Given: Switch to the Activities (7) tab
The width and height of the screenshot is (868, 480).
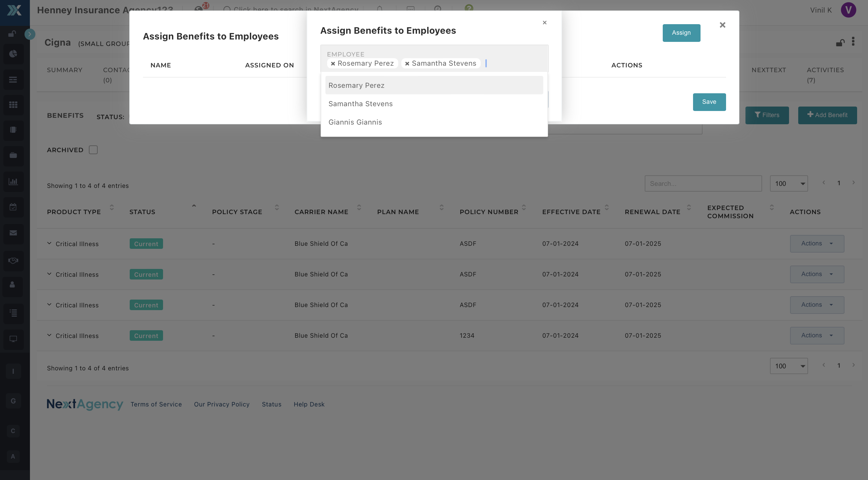Looking at the screenshot, I should point(825,75).
